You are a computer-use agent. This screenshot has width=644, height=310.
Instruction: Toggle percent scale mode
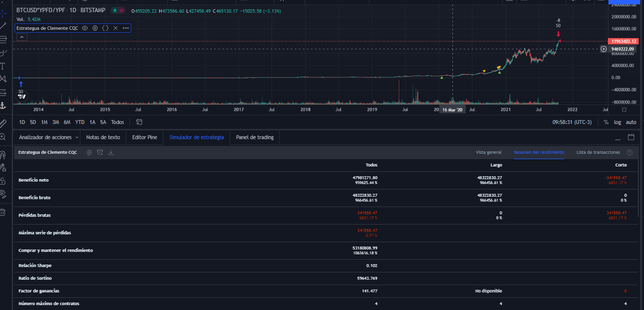(606, 122)
